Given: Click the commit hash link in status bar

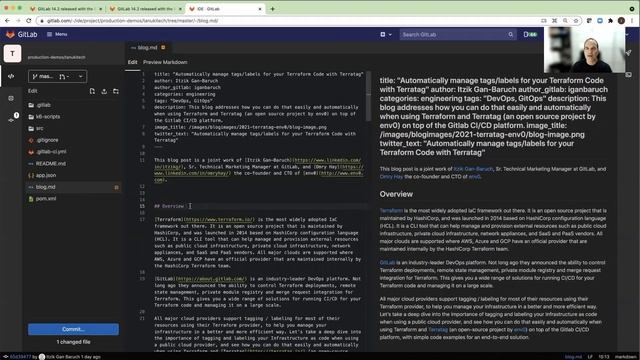Looking at the screenshot, I should [x=20, y=357].
